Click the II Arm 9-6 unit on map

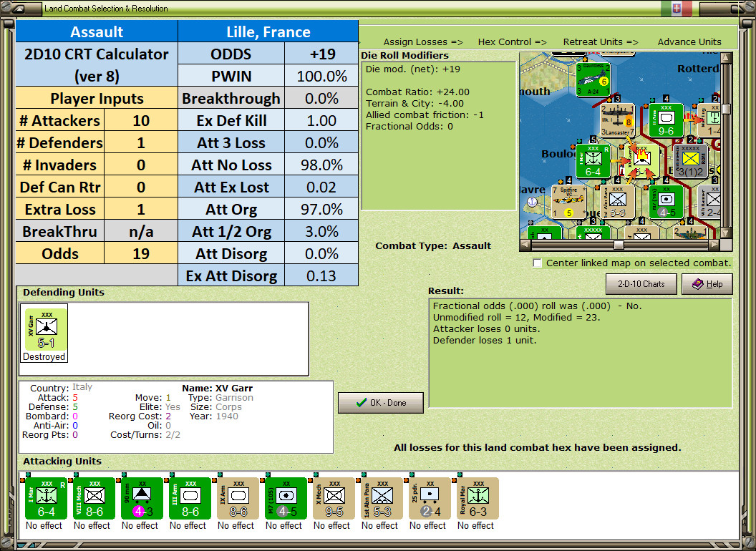(666, 120)
